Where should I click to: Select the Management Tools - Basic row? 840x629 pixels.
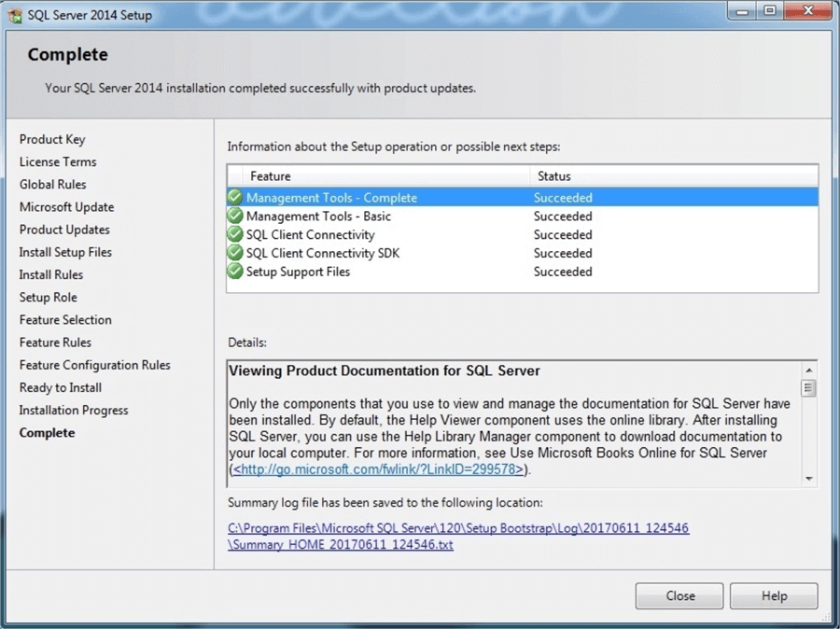coord(523,216)
